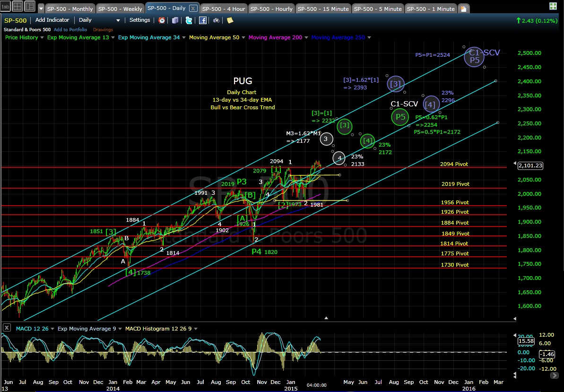Switch to SP-500 - Monthly tab
This screenshot has height=392, width=564.
click(x=70, y=9)
